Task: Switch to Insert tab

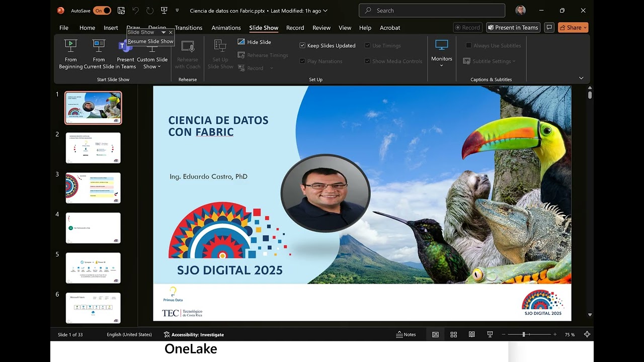Action: [x=111, y=28]
